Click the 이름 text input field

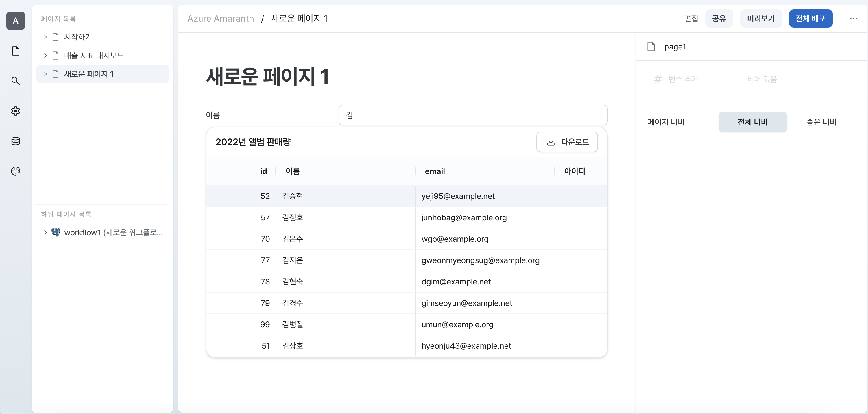pyautogui.click(x=473, y=115)
